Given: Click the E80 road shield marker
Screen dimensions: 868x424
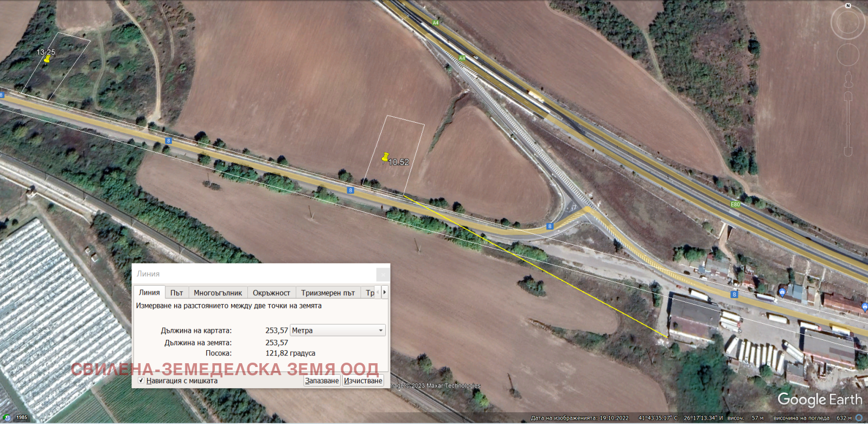Looking at the screenshot, I should (735, 204).
